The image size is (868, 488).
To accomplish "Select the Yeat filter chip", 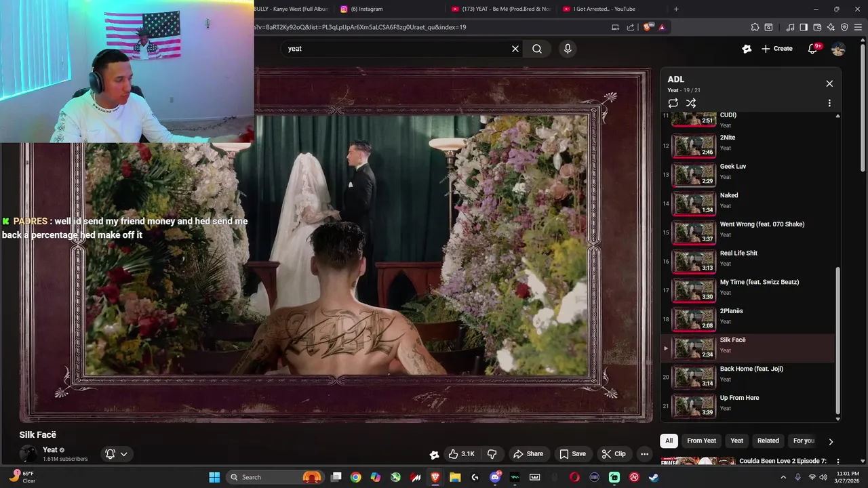I will coord(736,441).
